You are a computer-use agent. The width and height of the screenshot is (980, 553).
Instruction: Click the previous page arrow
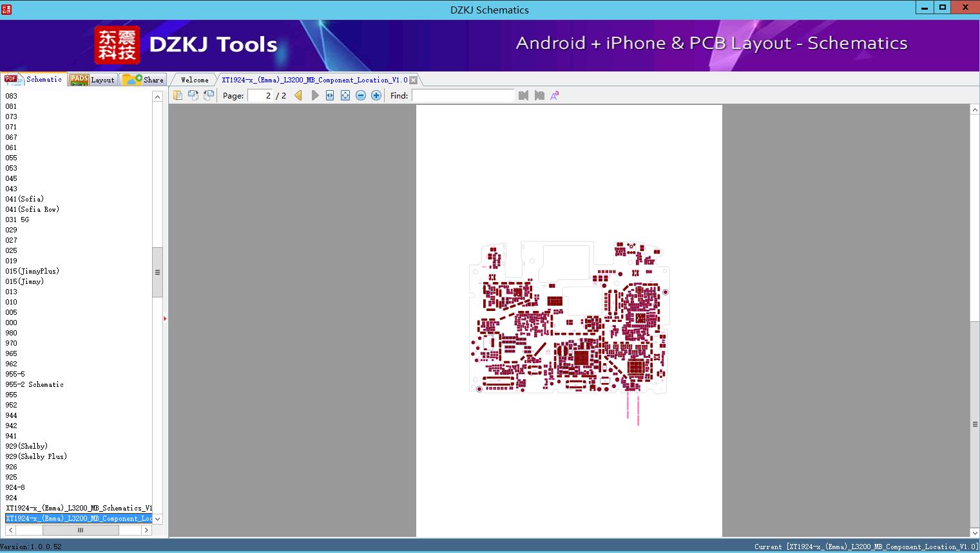coord(298,95)
